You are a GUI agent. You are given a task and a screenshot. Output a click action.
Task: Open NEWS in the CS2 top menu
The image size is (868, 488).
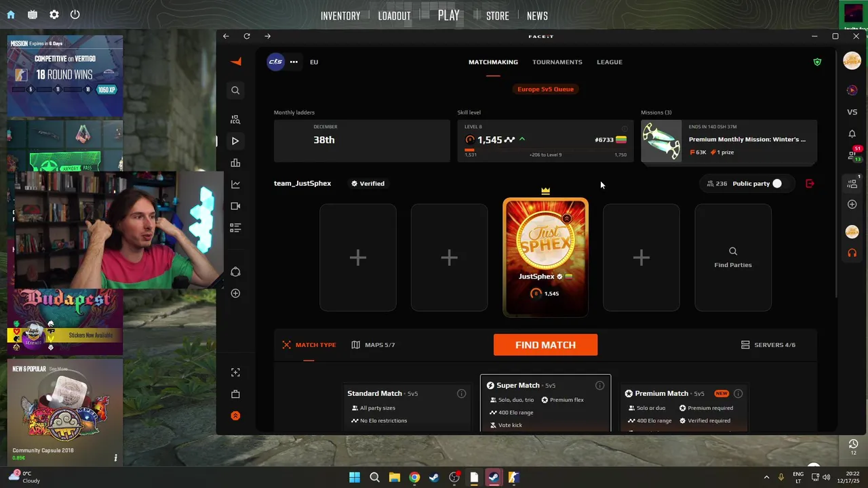(537, 16)
